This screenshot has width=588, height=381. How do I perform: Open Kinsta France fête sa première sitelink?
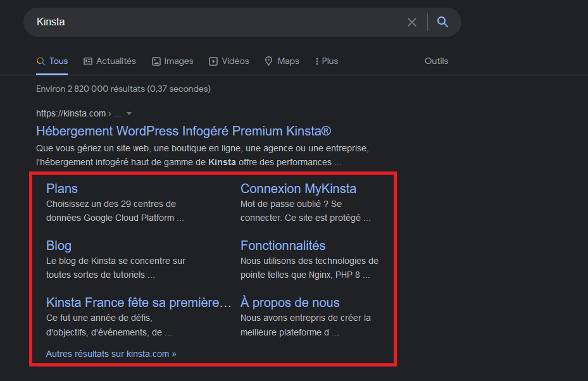tap(139, 303)
